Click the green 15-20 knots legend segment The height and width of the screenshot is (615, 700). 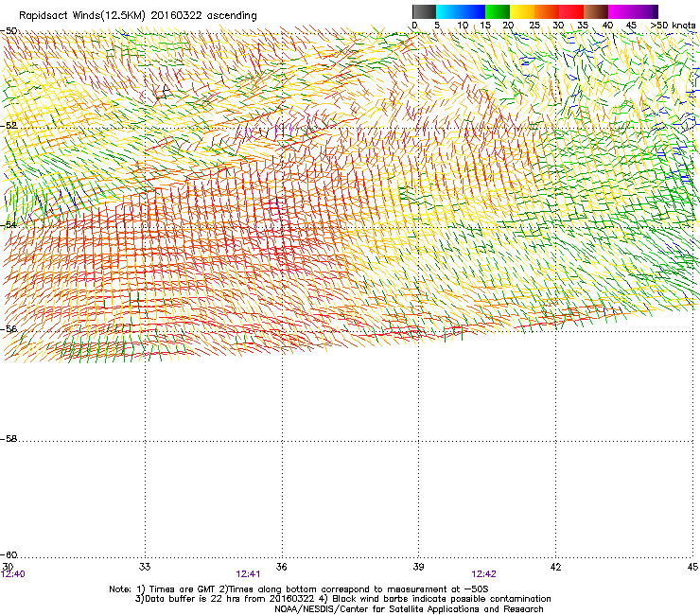point(498,11)
